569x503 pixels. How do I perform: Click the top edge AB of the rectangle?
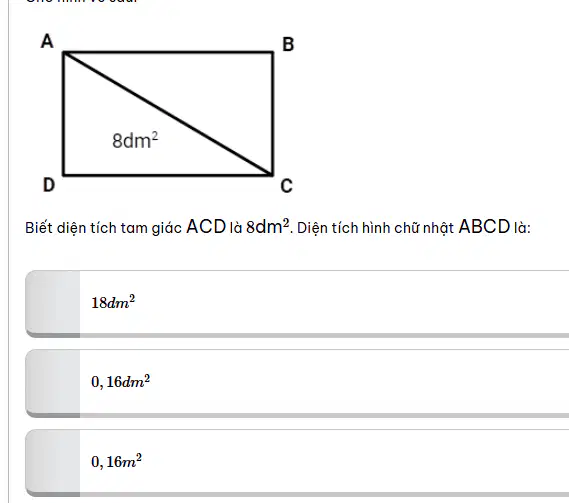pos(168,53)
